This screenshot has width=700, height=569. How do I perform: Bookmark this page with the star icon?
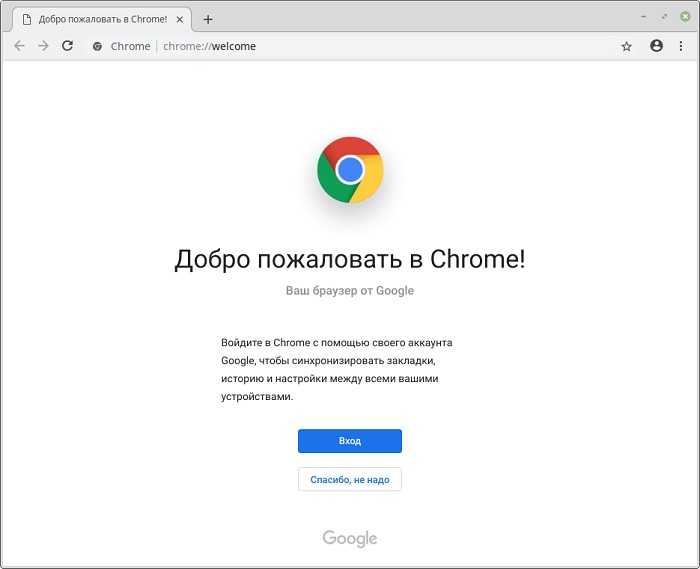(627, 46)
